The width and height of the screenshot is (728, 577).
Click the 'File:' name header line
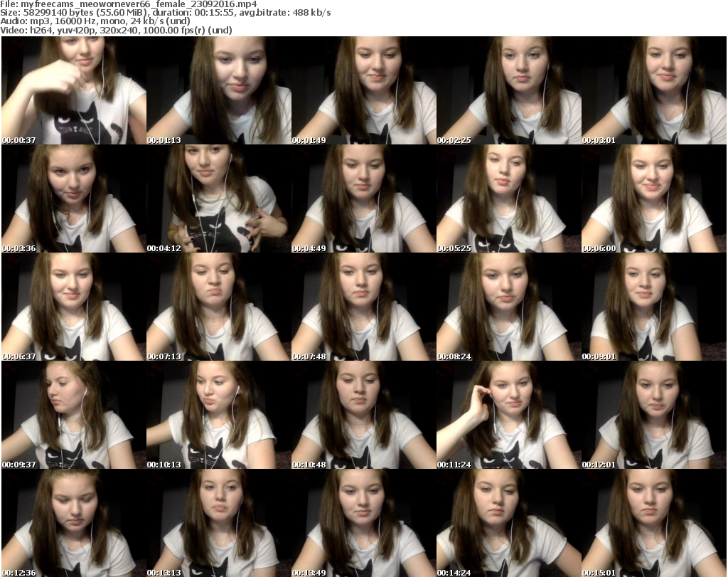pyautogui.click(x=129, y=4)
